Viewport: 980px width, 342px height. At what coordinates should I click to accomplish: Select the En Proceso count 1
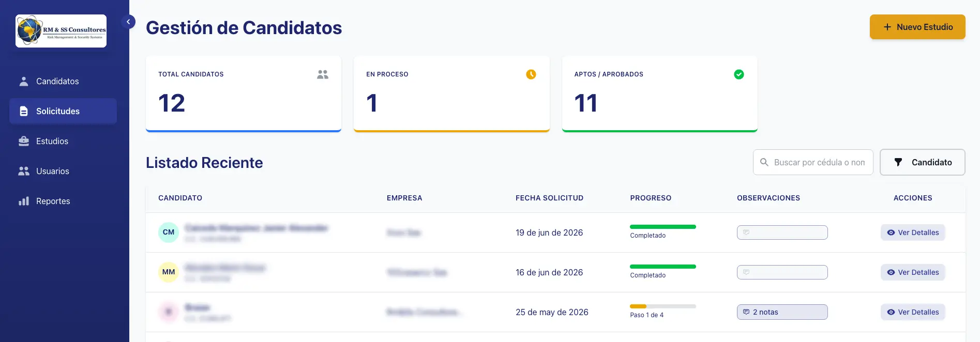coord(372,103)
